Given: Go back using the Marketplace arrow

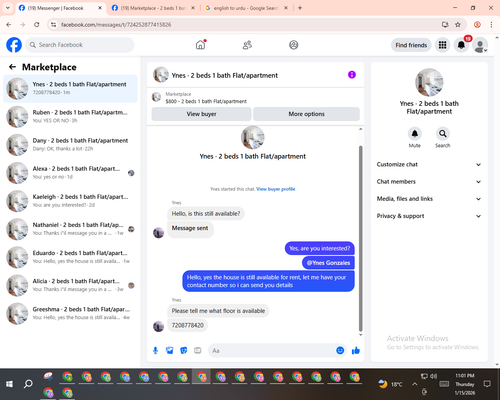Looking at the screenshot, I should pos(12,67).
